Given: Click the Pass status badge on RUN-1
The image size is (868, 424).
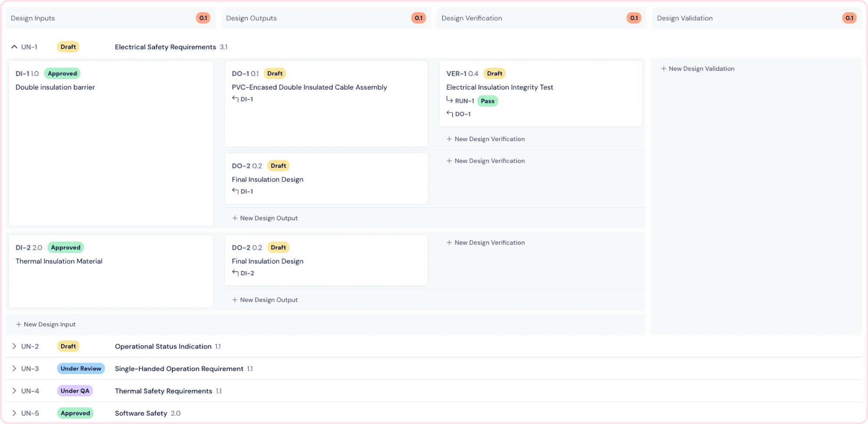Looking at the screenshot, I should [487, 101].
